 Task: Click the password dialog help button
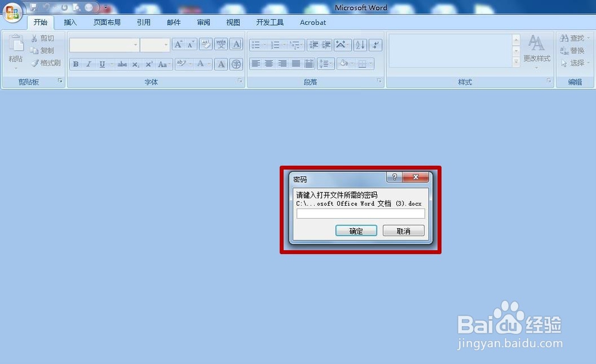coord(395,177)
